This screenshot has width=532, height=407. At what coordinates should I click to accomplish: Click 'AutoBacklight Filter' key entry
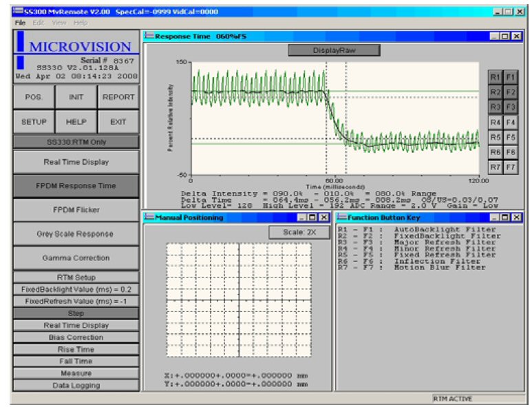445,229
